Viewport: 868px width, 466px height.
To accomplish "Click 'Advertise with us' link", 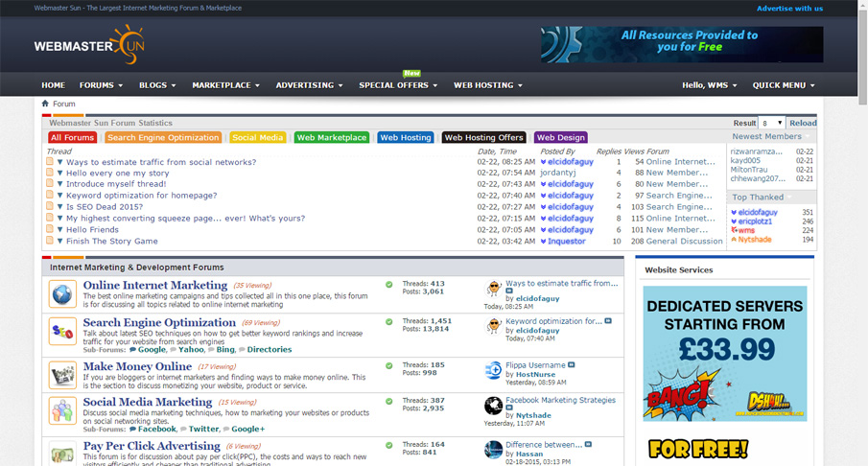I will pyautogui.click(x=789, y=9).
